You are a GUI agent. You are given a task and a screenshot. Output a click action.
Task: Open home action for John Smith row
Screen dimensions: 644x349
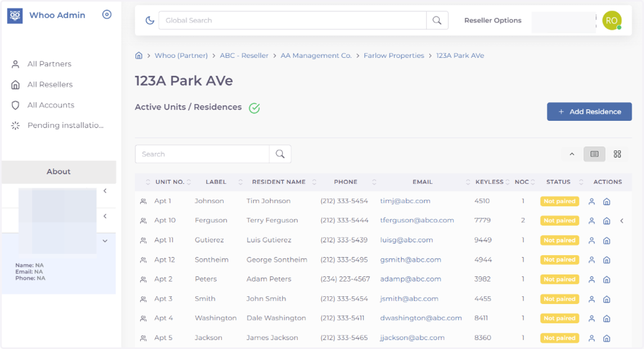click(607, 299)
